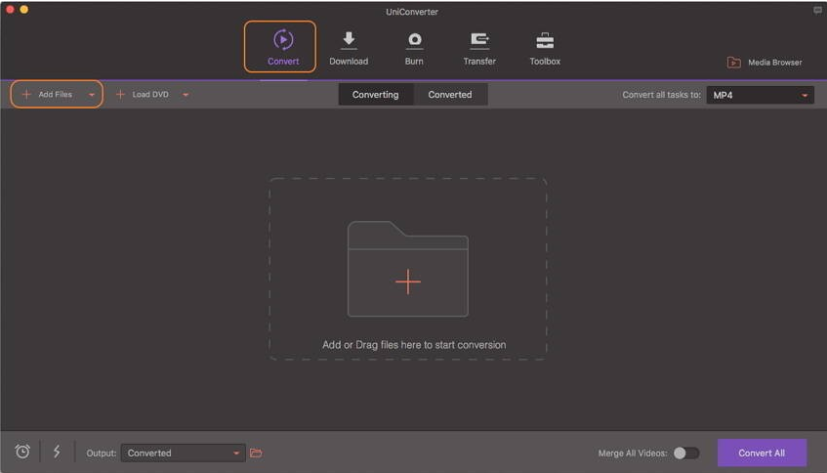Open the Output location dropdown

point(183,453)
